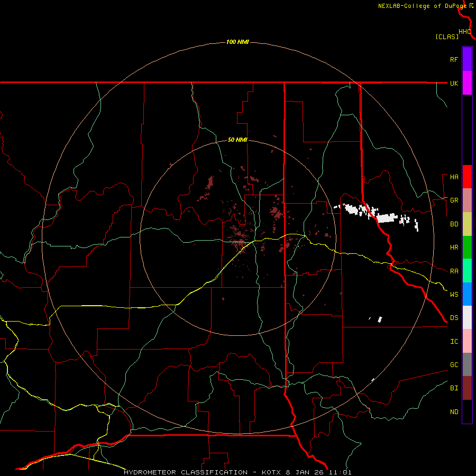Pick the mint green RA legend swatch
The height and width of the screenshot is (476, 476).
point(467,271)
